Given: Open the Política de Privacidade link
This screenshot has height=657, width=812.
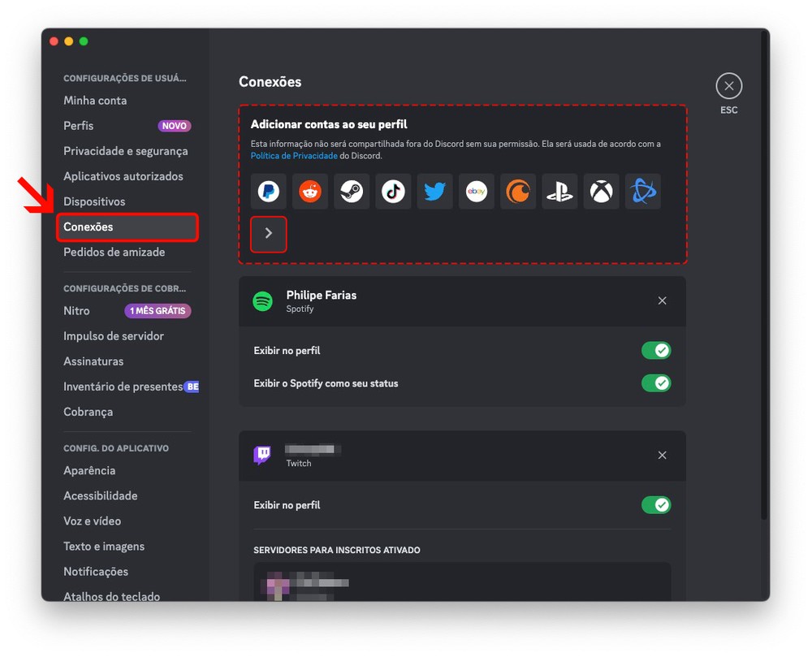Looking at the screenshot, I should pos(293,156).
